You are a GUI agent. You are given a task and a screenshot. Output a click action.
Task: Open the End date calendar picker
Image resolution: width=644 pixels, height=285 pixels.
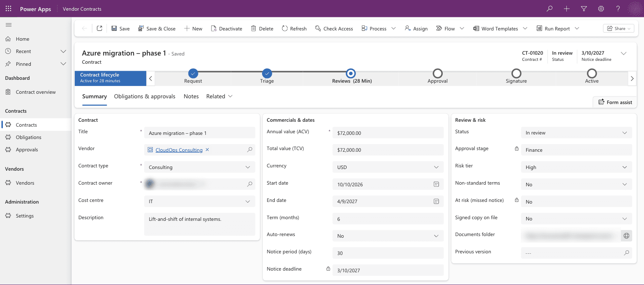pyautogui.click(x=436, y=202)
